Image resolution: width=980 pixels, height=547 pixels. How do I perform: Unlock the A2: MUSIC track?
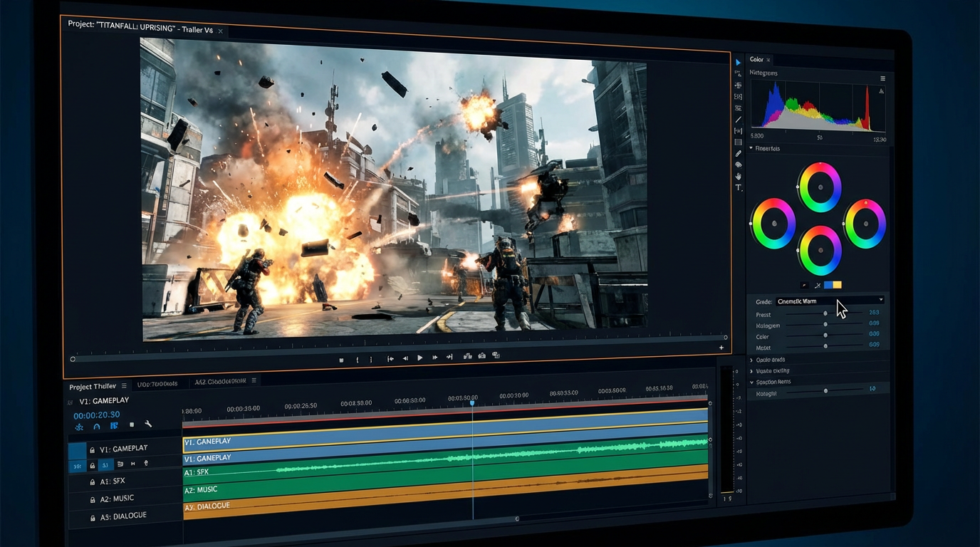93,499
